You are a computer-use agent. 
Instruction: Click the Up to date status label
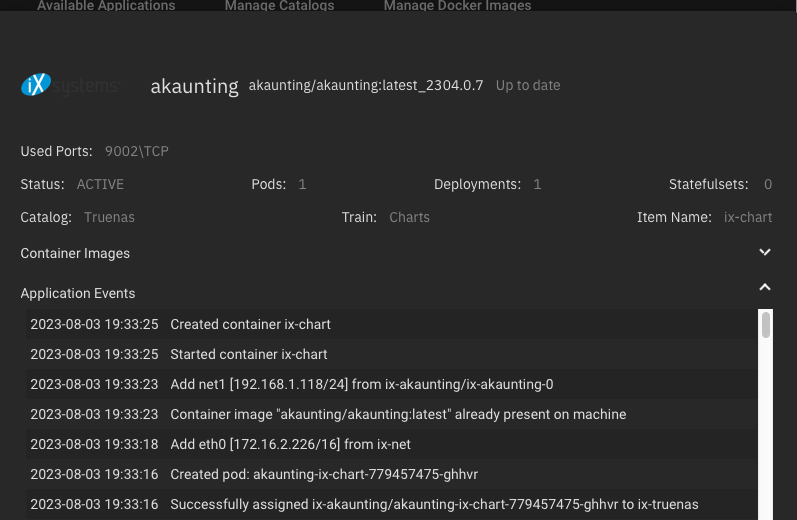528,85
